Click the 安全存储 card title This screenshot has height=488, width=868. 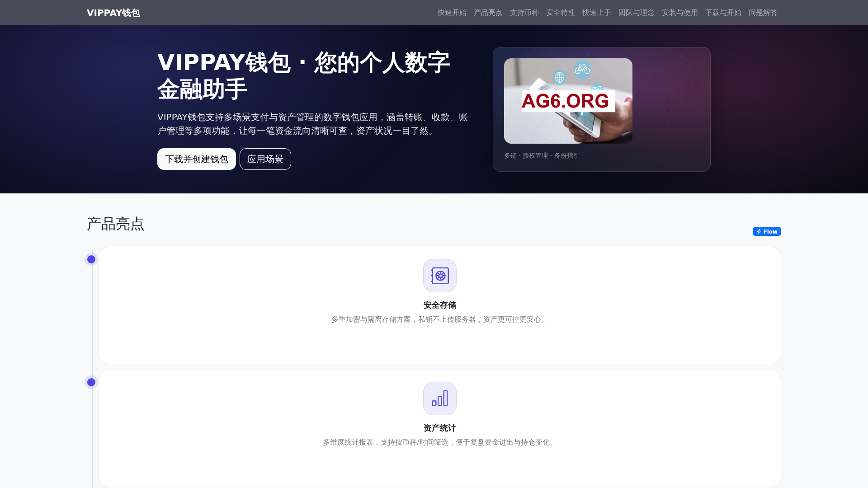point(440,305)
